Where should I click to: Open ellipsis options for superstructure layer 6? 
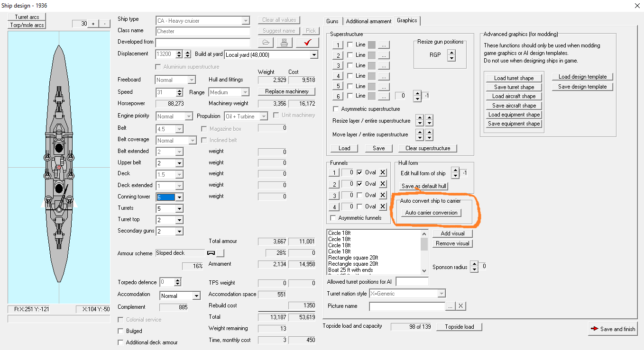click(x=384, y=96)
